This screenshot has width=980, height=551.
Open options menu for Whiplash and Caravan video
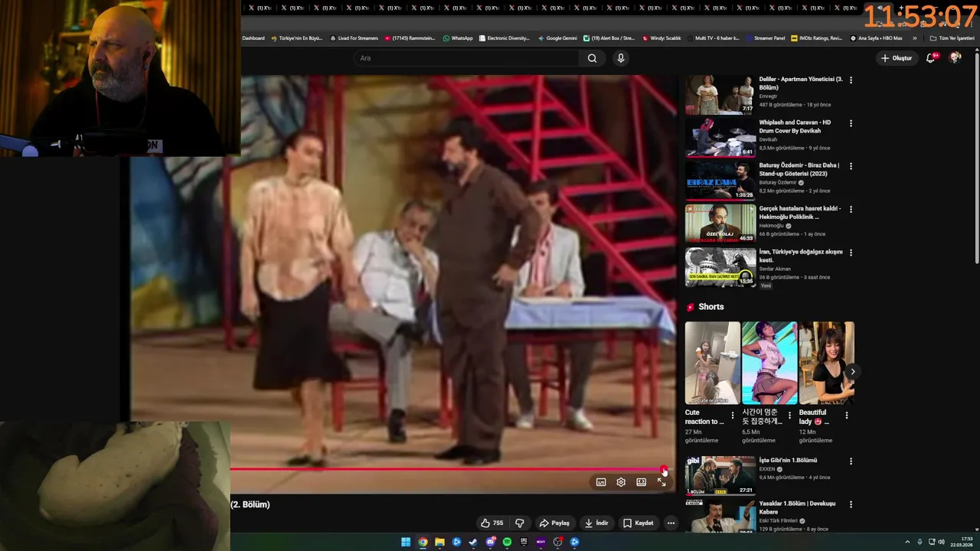click(x=851, y=123)
